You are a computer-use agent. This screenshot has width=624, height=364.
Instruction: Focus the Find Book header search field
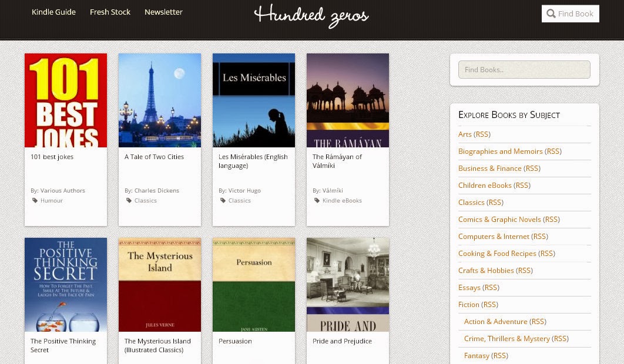coord(571,14)
